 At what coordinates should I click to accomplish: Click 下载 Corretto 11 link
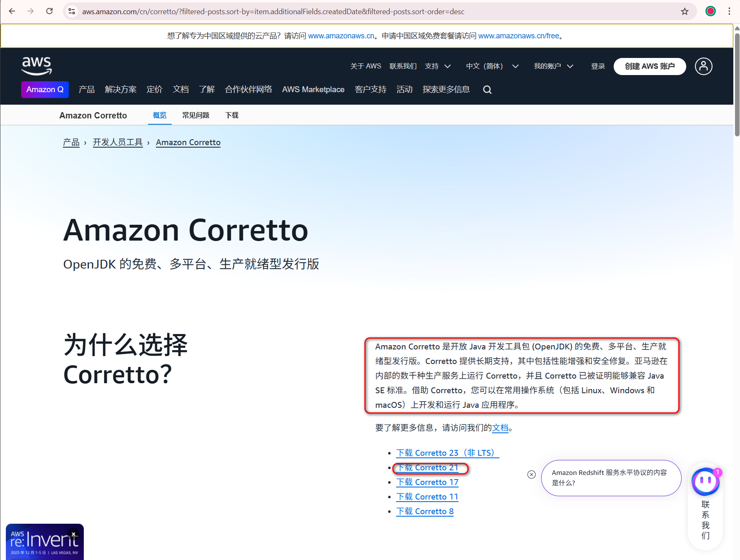(x=427, y=497)
